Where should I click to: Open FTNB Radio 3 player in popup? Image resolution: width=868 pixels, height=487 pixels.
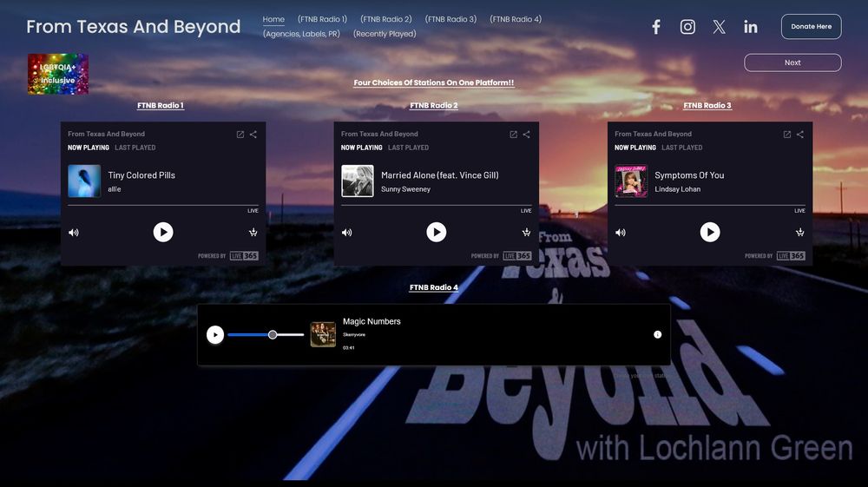[x=787, y=135]
